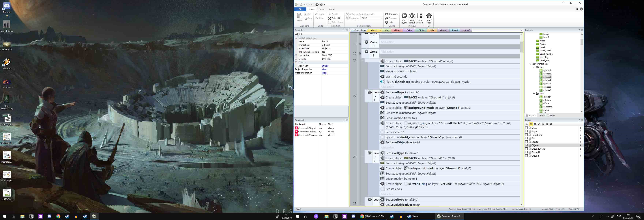
Task: Open Scirra.com online link icon
Action: click(387, 14)
